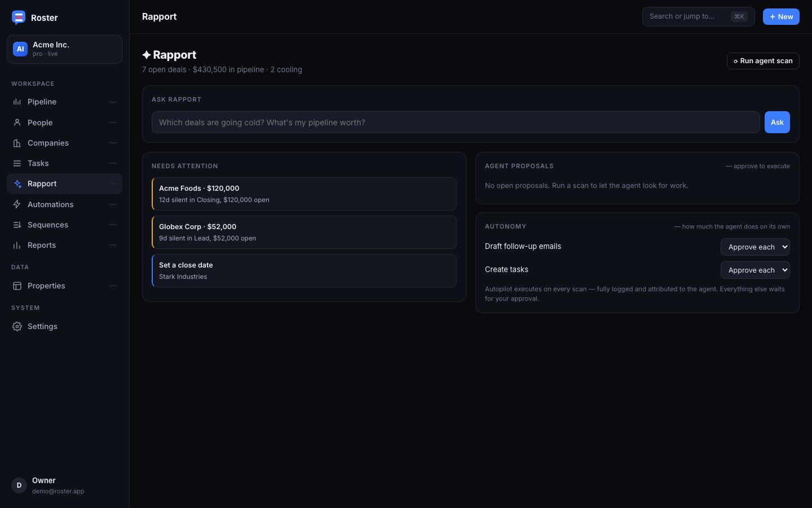The width and height of the screenshot is (812, 508).
Task: Click the Automations lightning bolt icon
Action: click(17, 204)
